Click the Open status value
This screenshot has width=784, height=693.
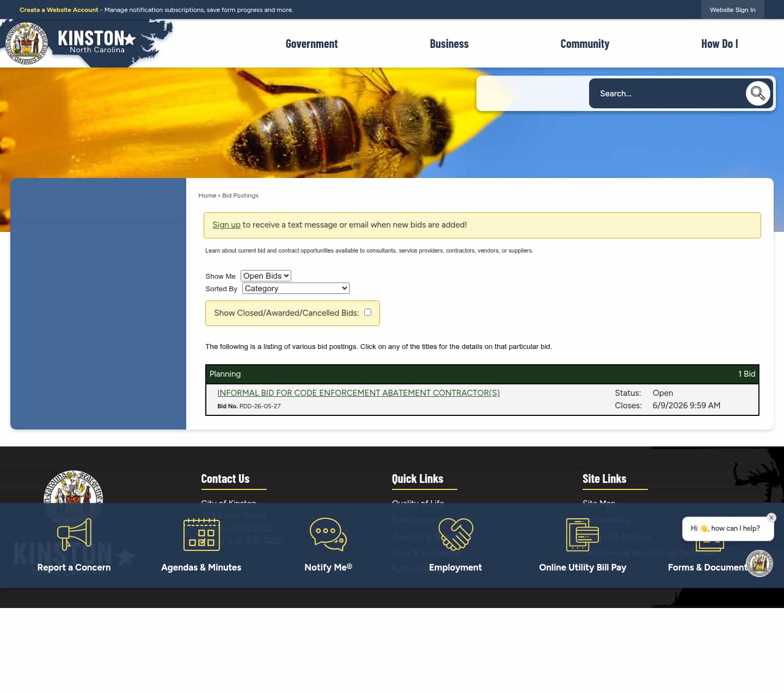click(x=663, y=393)
